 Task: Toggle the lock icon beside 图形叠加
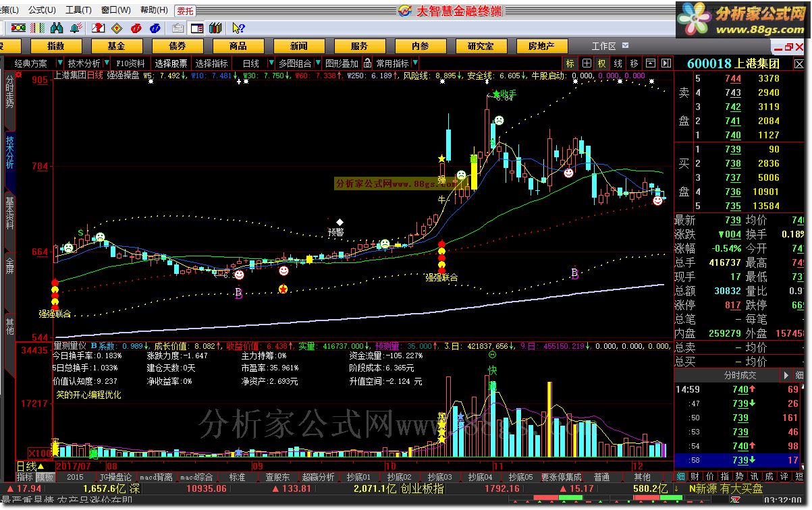pos(368,63)
